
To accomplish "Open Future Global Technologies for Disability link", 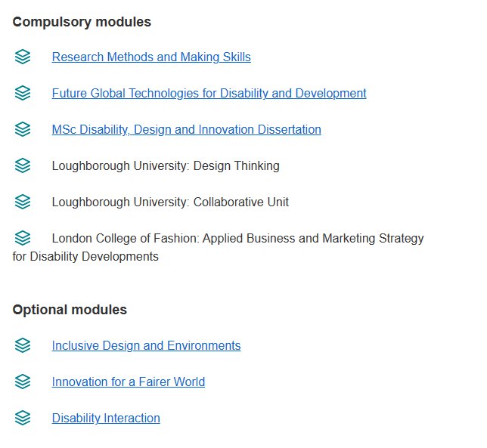I will pos(209,94).
